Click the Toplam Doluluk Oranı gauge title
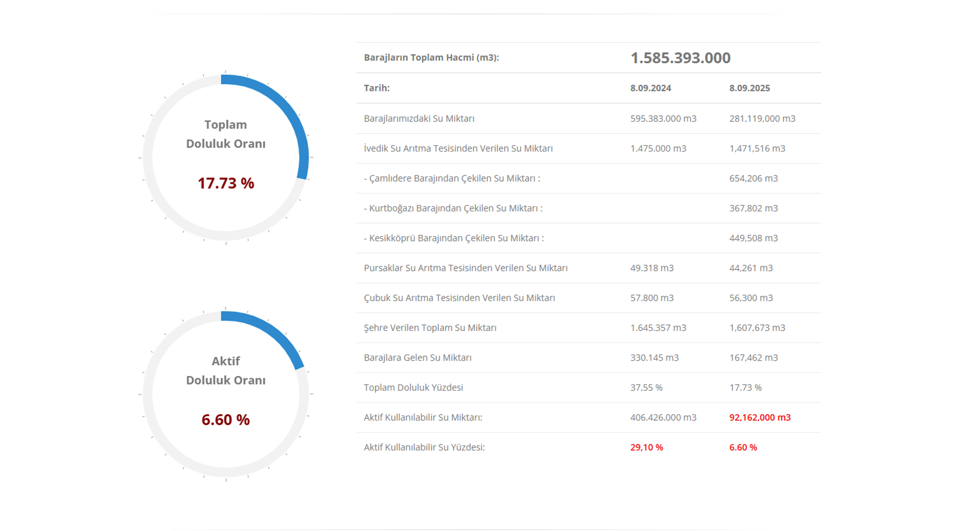The width and height of the screenshot is (980, 531). click(x=226, y=134)
